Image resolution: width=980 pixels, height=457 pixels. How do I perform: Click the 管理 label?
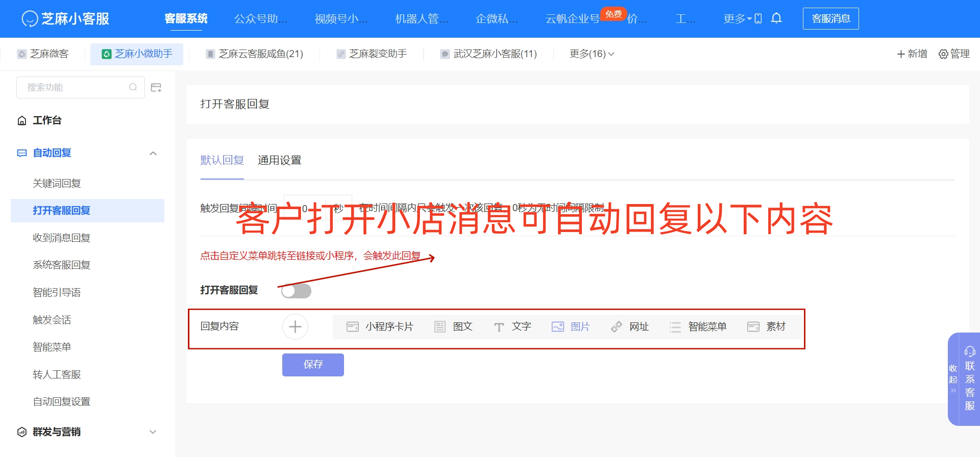[x=960, y=54]
